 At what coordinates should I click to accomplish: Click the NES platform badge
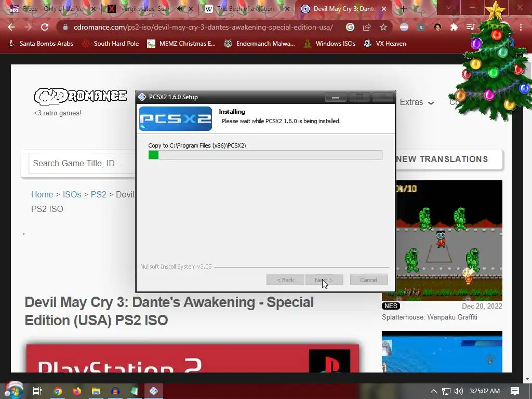pyautogui.click(x=391, y=306)
